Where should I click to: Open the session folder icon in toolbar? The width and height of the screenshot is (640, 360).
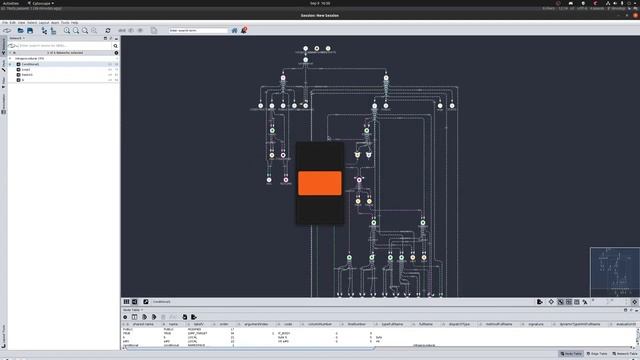[x=20, y=31]
